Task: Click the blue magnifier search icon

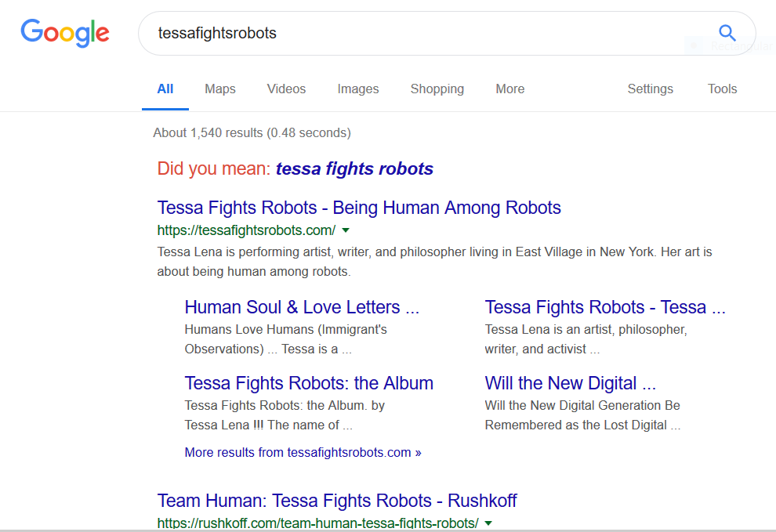Action: 727,33
